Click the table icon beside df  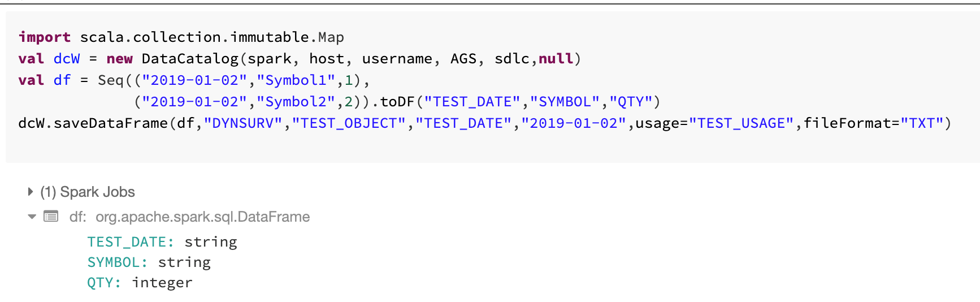click(x=51, y=217)
